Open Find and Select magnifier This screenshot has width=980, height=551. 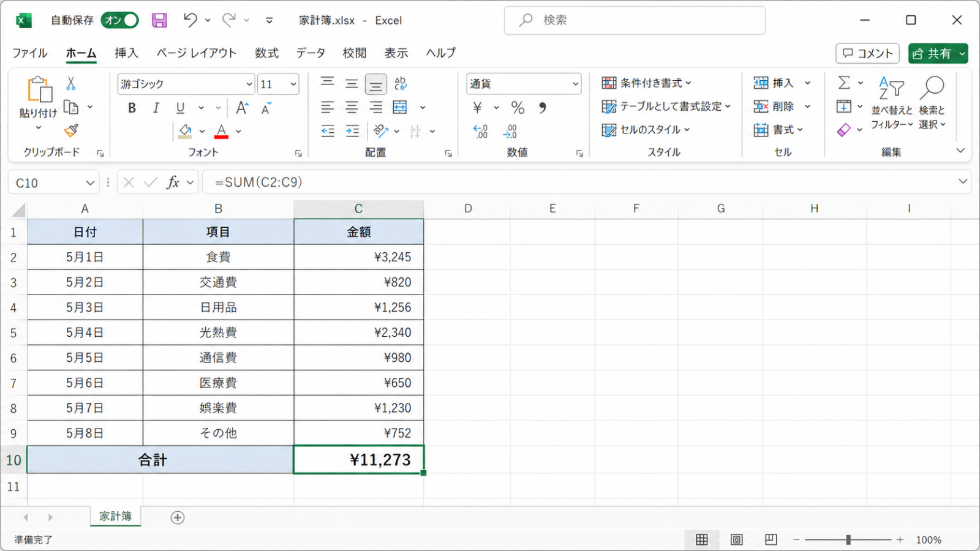point(932,103)
